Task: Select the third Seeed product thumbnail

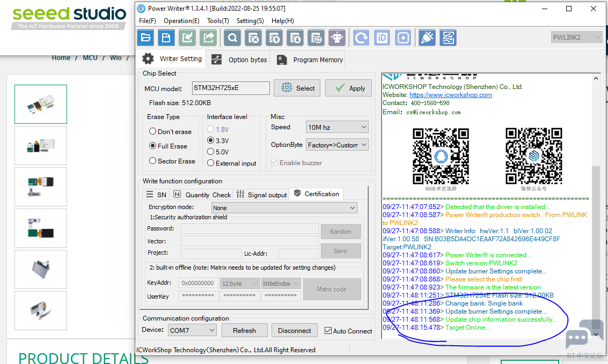Action: [x=41, y=187]
